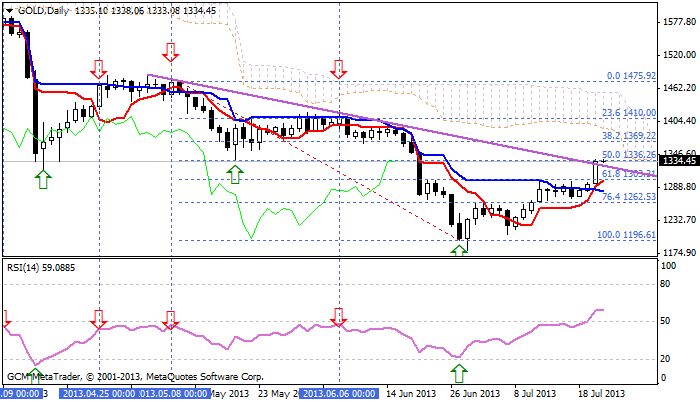Viewport: 700px width, 402px height.
Task: Click the 14 Jun 2013 date label
Action: click(x=411, y=394)
